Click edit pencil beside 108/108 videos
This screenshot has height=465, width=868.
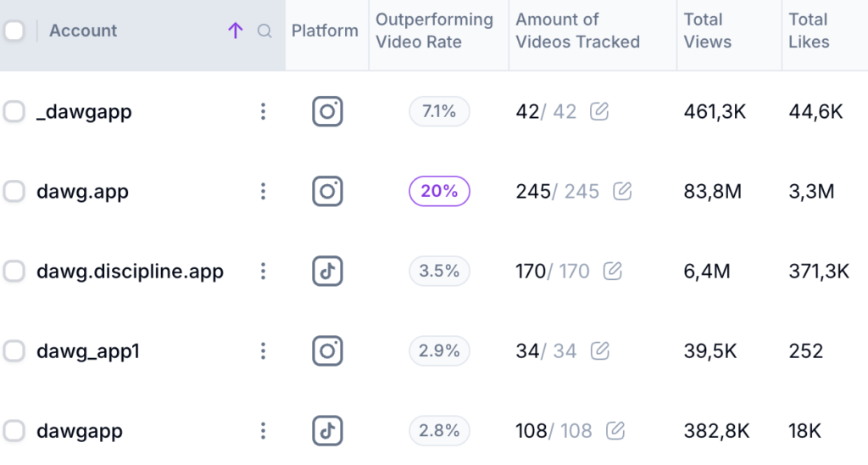click(x=615, y=430)
